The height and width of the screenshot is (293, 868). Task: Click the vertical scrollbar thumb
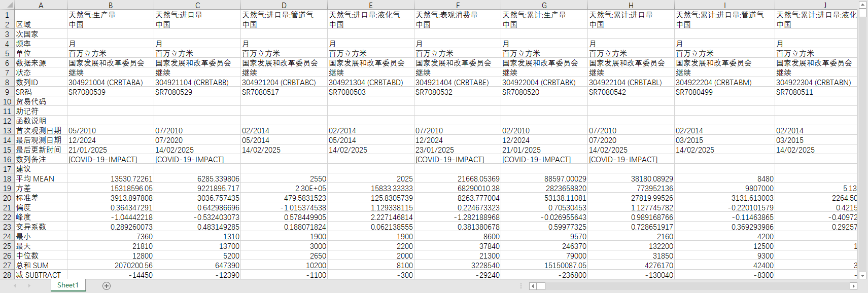863,13
